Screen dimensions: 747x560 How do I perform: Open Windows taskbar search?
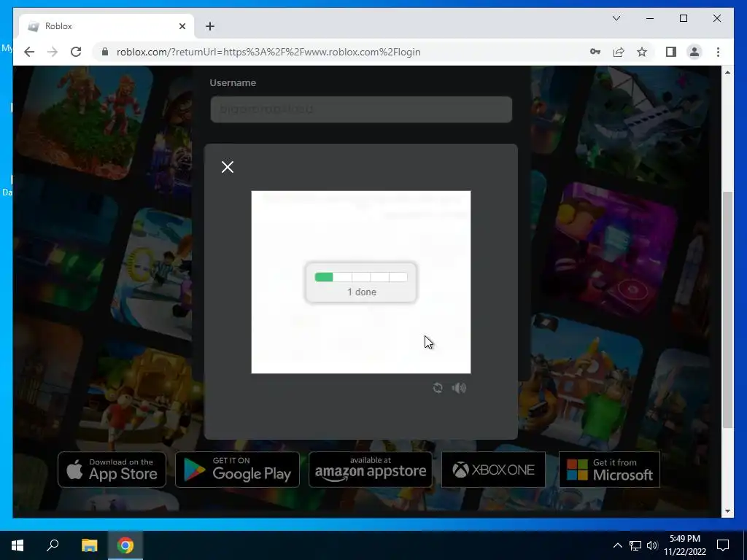click(53, 545)
